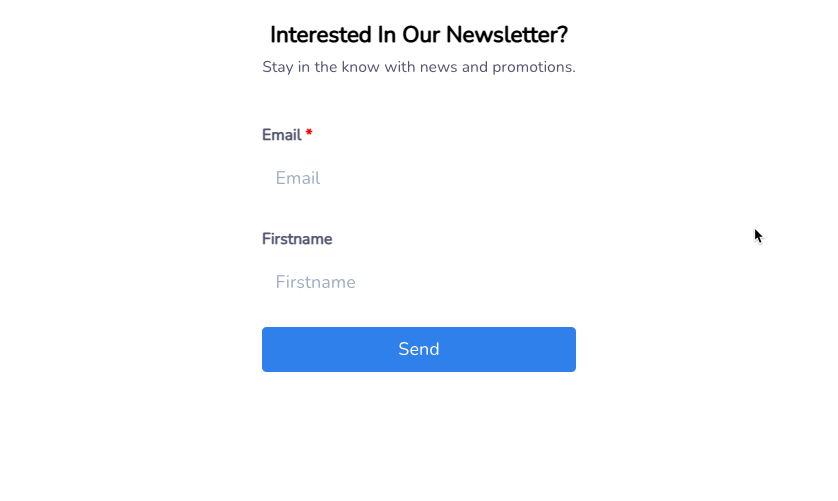Place cursor in the Email placeholder box
The image size is (838, 501).
(x=418, y=178)
